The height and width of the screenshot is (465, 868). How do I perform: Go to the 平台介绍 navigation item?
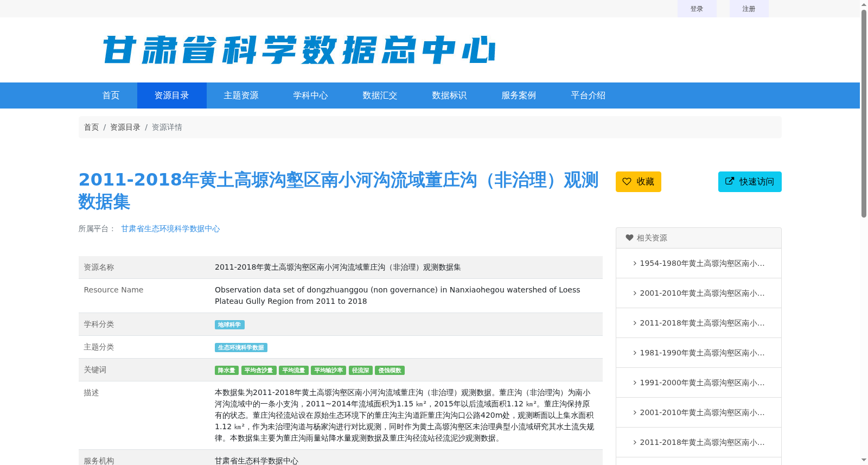coord(589,95)
